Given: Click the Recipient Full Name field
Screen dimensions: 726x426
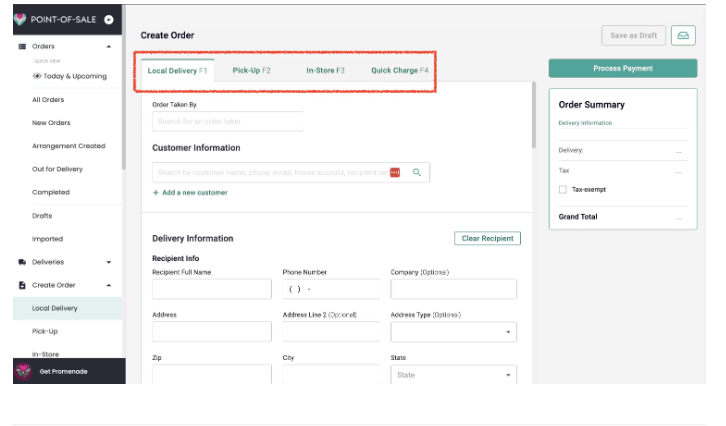Looking at the screenshot, I should pos(212,289).
